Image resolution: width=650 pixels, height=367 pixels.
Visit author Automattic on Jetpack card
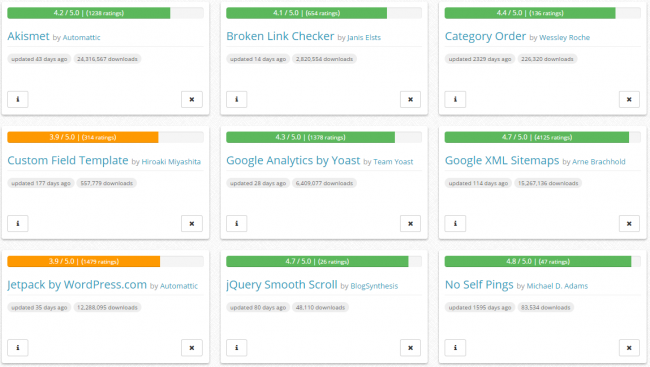click(179, 286)
